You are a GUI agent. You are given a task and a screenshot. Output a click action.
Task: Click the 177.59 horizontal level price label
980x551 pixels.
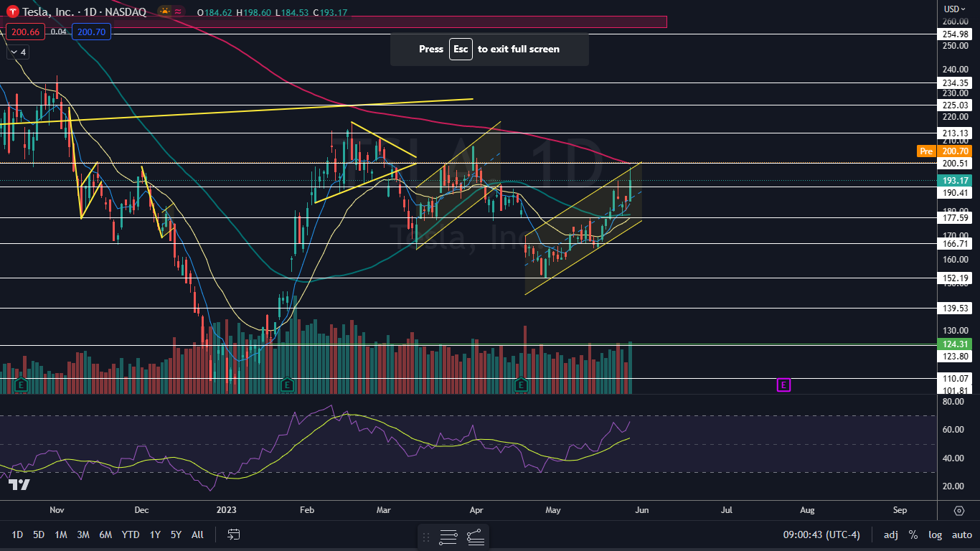coord(955,217)
